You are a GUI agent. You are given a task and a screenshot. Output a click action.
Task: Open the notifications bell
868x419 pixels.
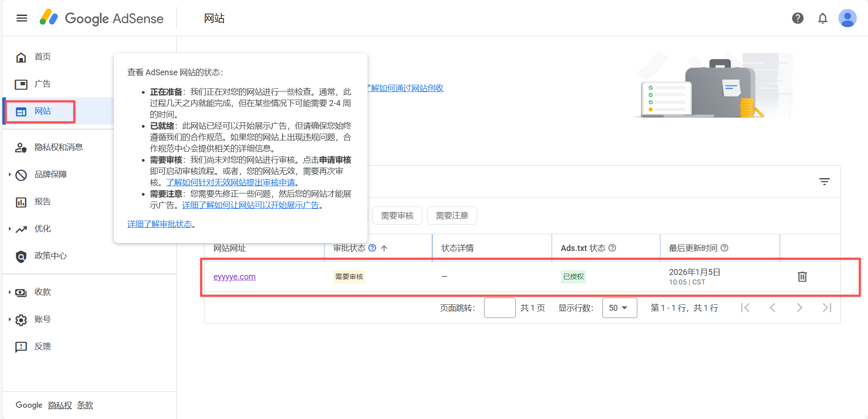click(822, 18)
